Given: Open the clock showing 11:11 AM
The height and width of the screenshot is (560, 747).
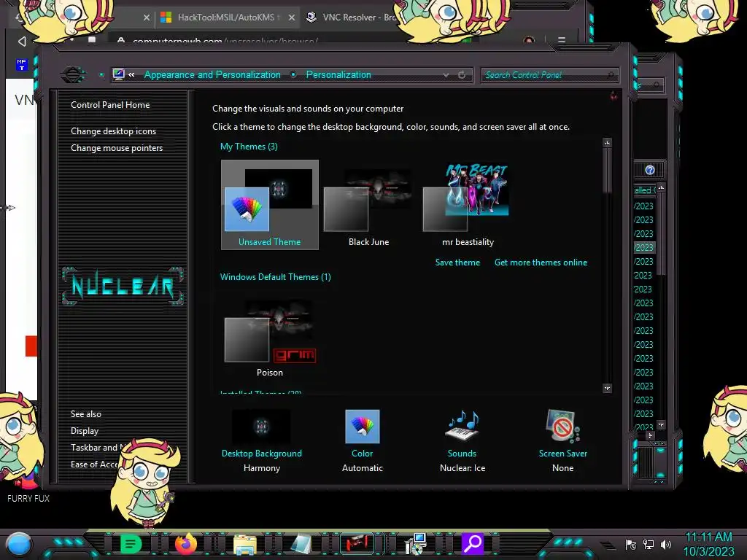Looking at the screenshot, I should 708,544.
